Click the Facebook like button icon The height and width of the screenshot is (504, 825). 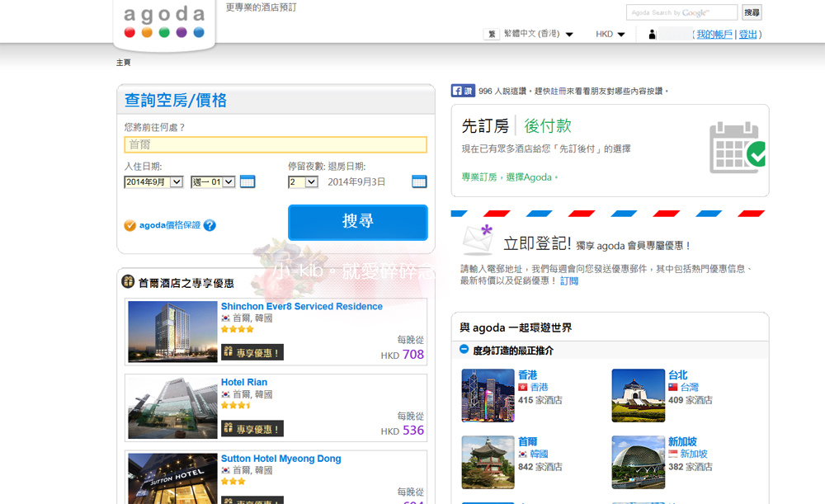pos(463,91)
